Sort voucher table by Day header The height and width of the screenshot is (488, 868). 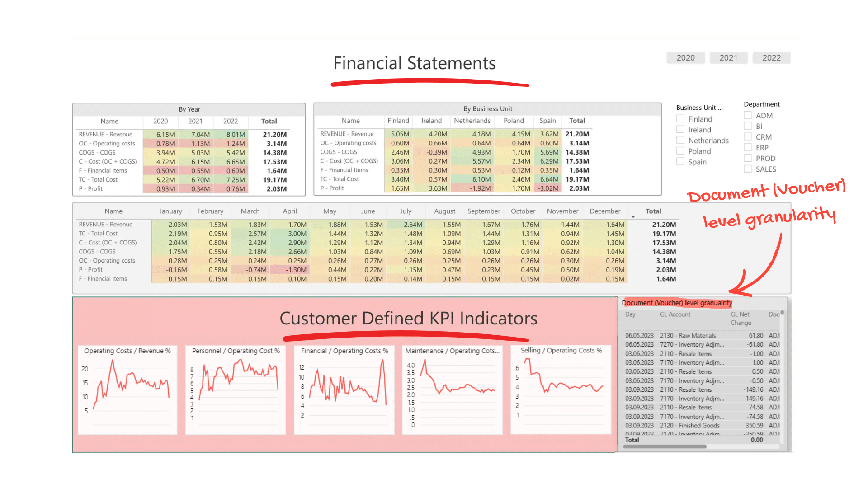(630, 314)
